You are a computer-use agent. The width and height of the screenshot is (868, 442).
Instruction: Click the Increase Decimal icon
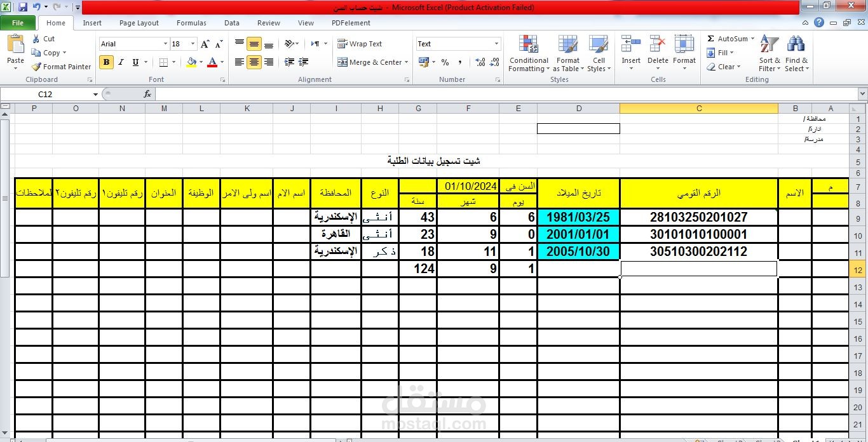[x=480, y=62]
